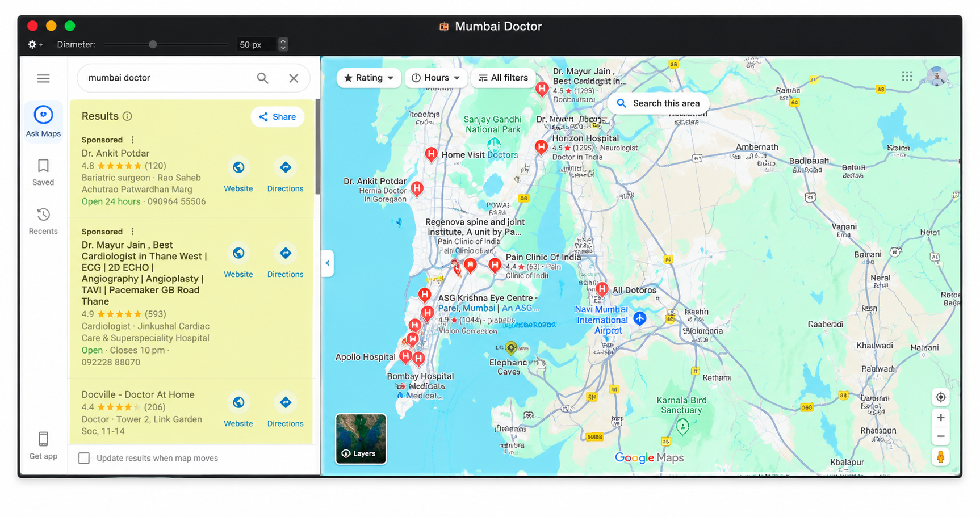Image resolution: width=980 pixels, height=517 pixels.
Task: Open options for first Sponsored listing
Action: (x=133, y=140)
